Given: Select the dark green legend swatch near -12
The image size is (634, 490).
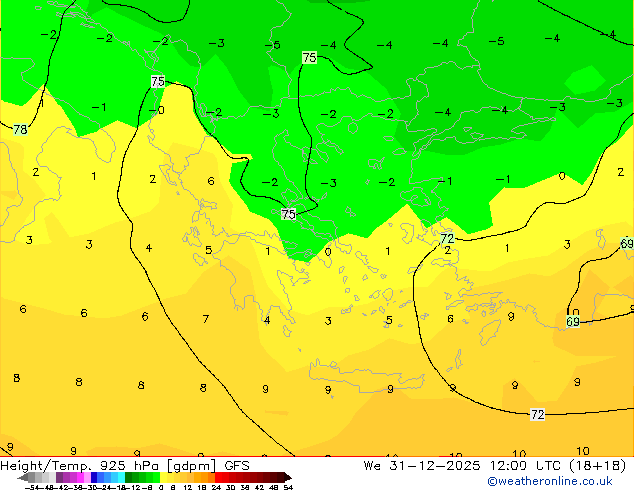Looking at the screenshot, I should click(x=128, y=477).
